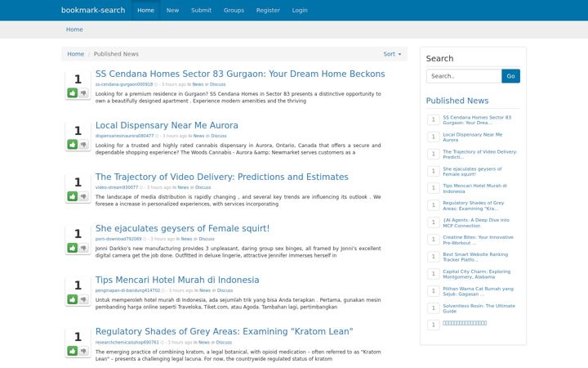Open sidebar link The Trajectory of Video Delivery
Screen dimensions: 588x368
(x=479, y=155)
